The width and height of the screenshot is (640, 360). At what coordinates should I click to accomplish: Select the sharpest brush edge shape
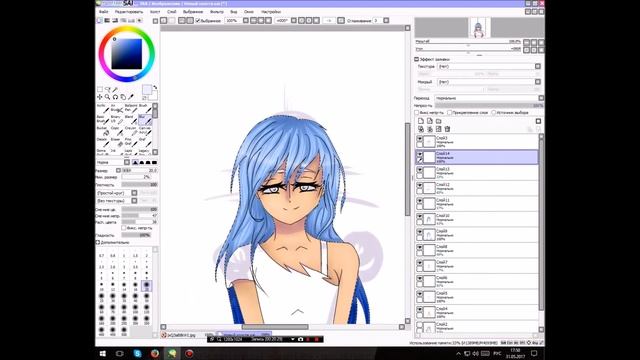pyautogui.click(x=135, y=162)
